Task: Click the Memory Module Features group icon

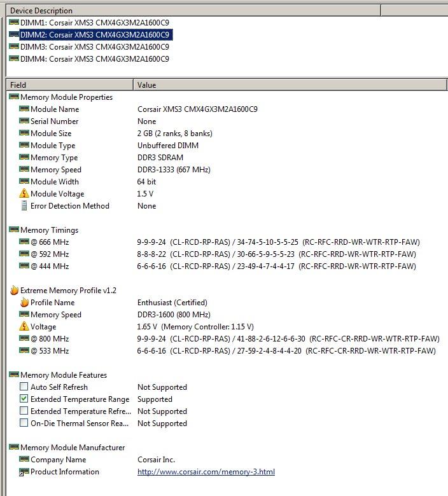Action: pyautogui.click(x=14, y=374)
